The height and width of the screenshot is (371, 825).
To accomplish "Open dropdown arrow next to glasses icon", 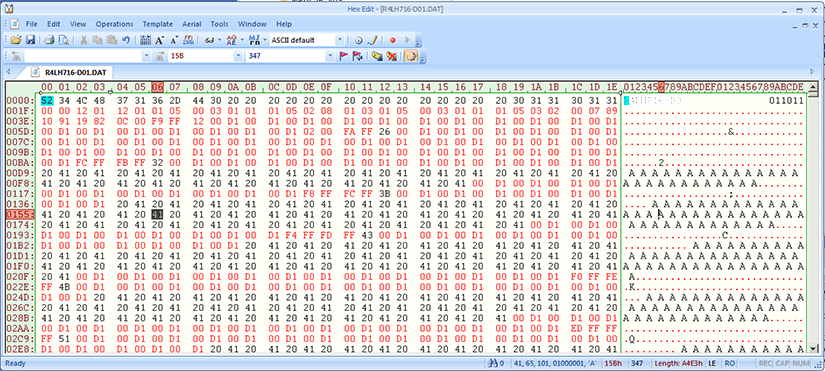I will 219,40.
